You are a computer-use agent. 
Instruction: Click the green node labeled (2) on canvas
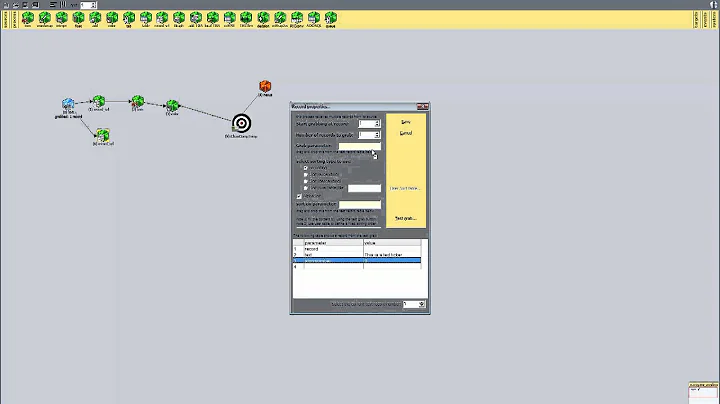pos(137,101)
